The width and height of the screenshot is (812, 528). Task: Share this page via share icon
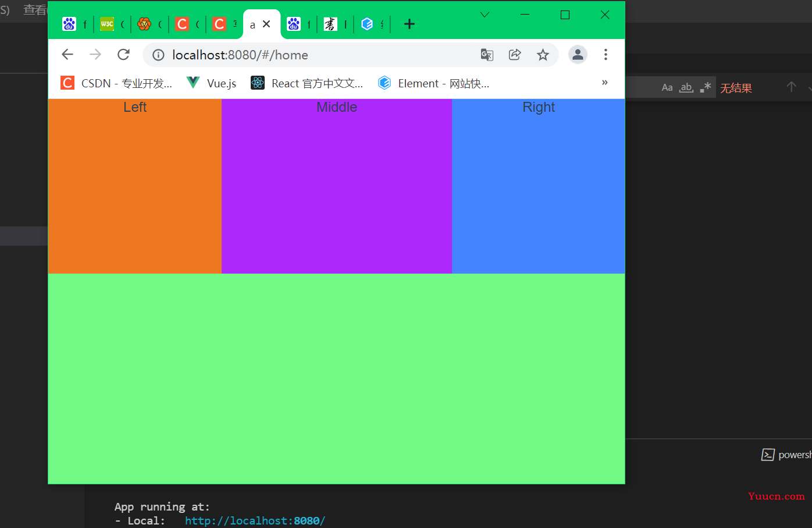click(x=515, y=55)
